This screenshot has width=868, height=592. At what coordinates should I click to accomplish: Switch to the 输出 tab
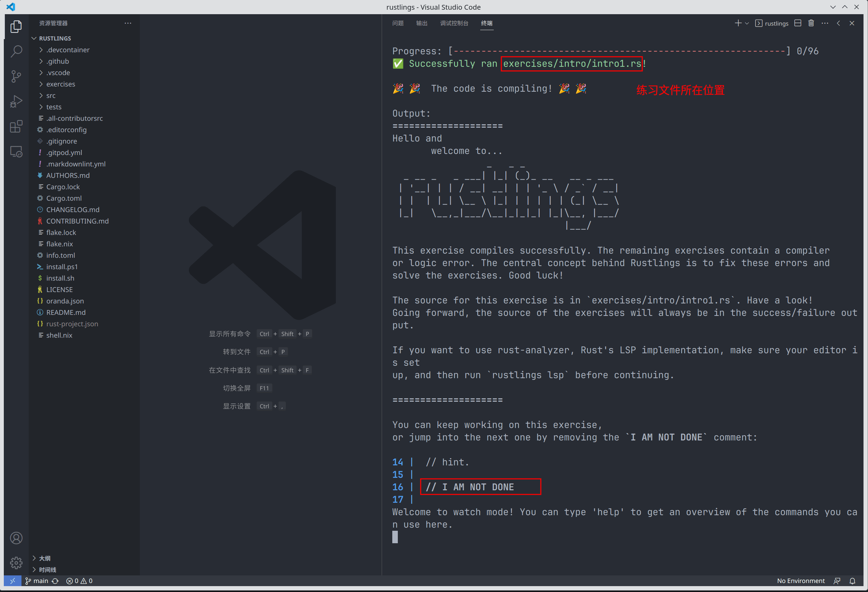[422, 23]
